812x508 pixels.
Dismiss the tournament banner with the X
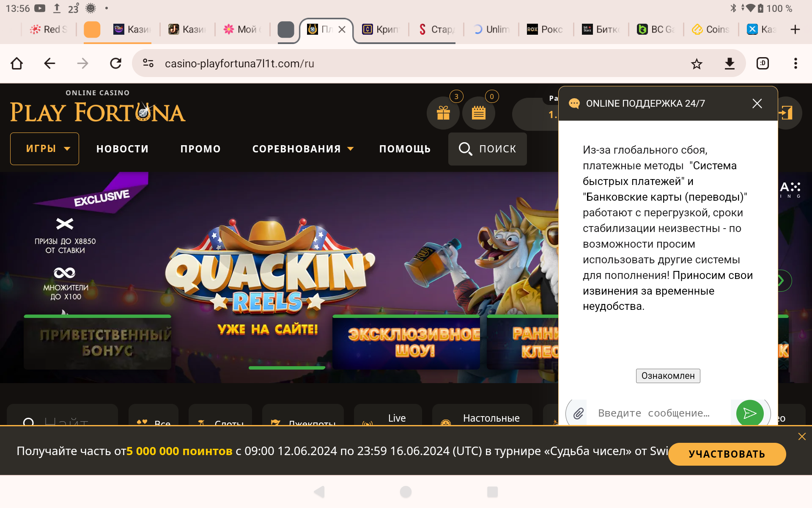801,436
